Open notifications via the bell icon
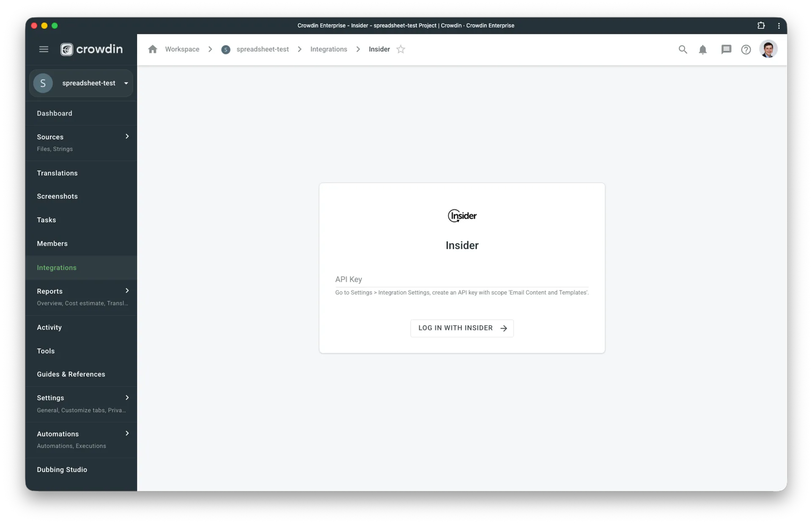The height and width of the screenshot is (524, 812). coord(703,49)
